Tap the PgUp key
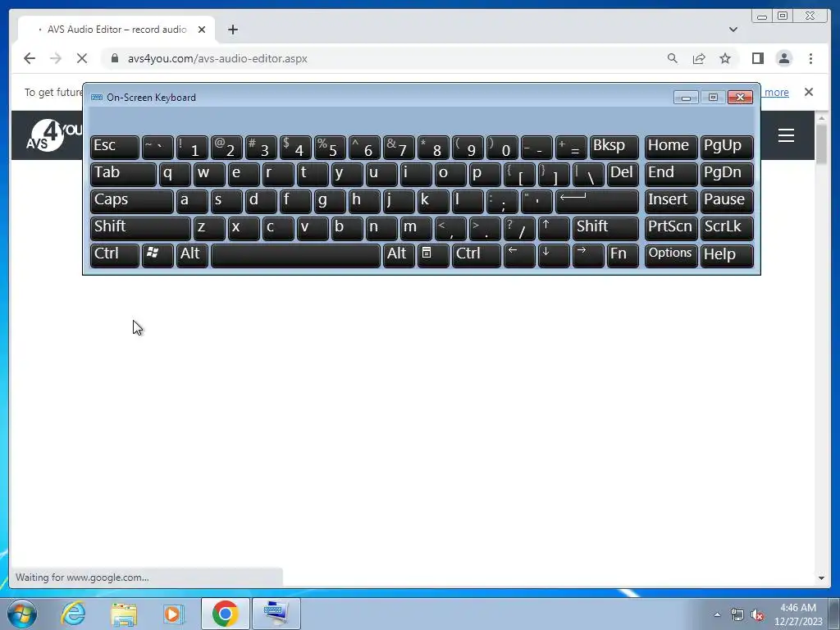Image resolution: width=840 pixels, height=630 pixels. point(727,147)
